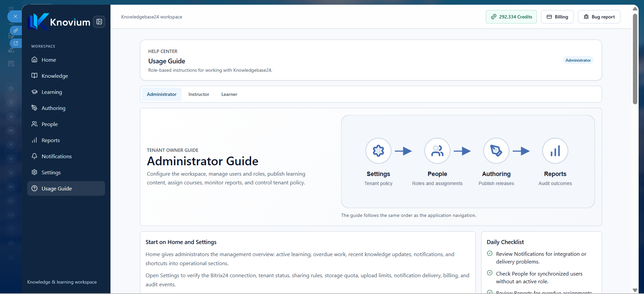Click the round blue X close button
Viewport: 644px width, 294px height.
click(x=15, y=16)
